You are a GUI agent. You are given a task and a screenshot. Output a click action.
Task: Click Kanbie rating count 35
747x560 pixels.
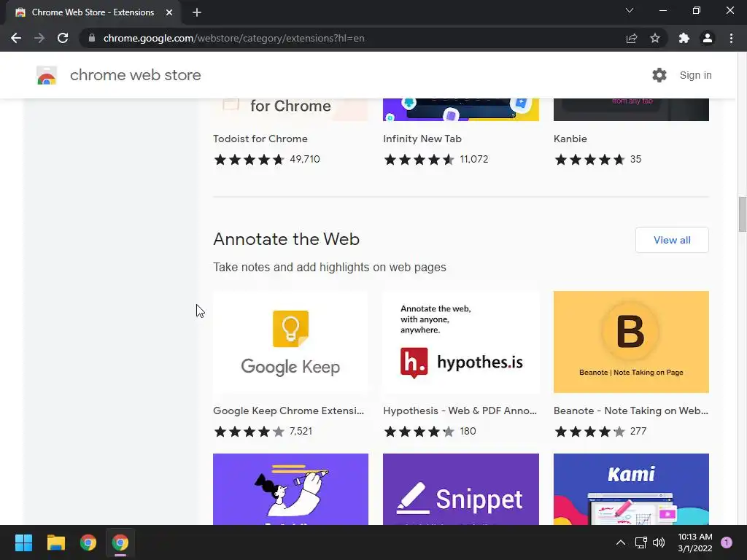tap(635, 159)
